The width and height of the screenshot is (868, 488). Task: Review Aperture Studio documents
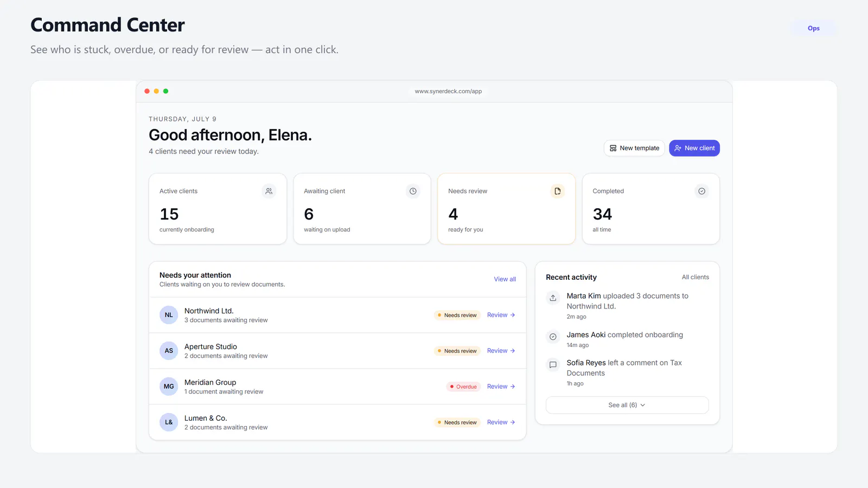coord(501,351)
